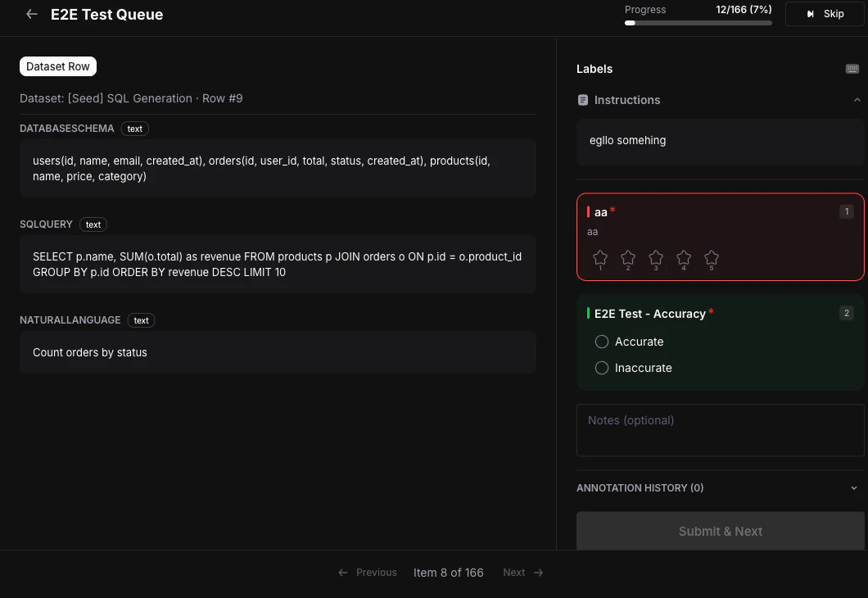The image size is (868, 598).
Task: Click the Notes optional input field
Action: [720, 429]
